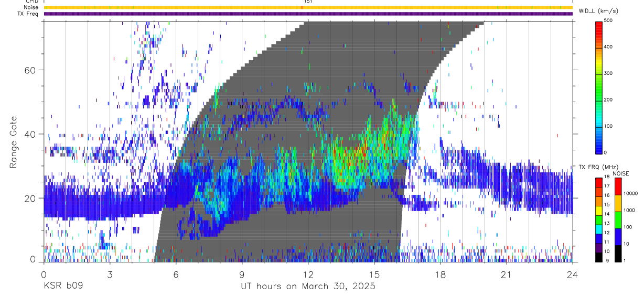Click the '6' tick on the UT hours axis

click(x=176, y=274)
